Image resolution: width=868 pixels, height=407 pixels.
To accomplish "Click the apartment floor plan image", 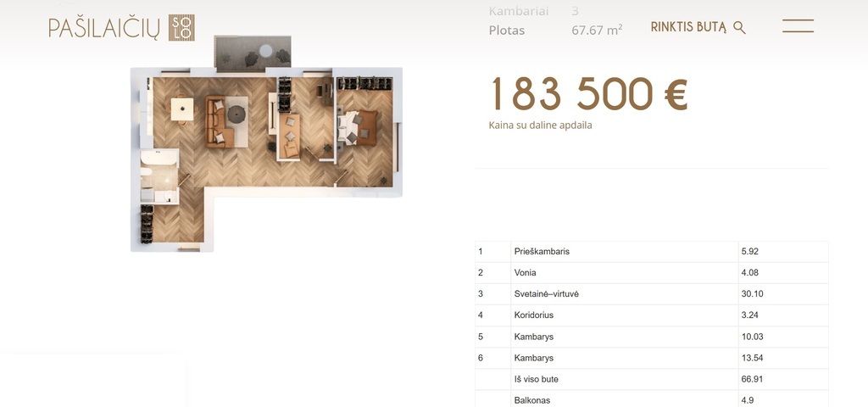I will [265, 144].
